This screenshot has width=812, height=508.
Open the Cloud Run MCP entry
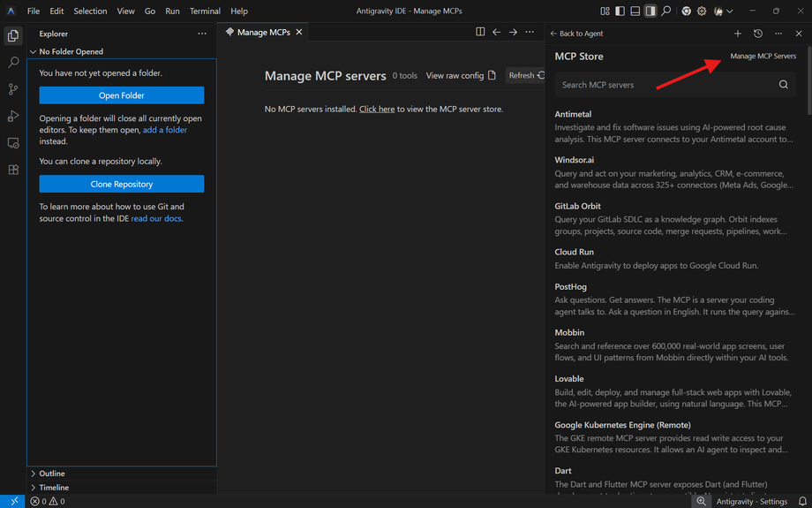[675, 259]
